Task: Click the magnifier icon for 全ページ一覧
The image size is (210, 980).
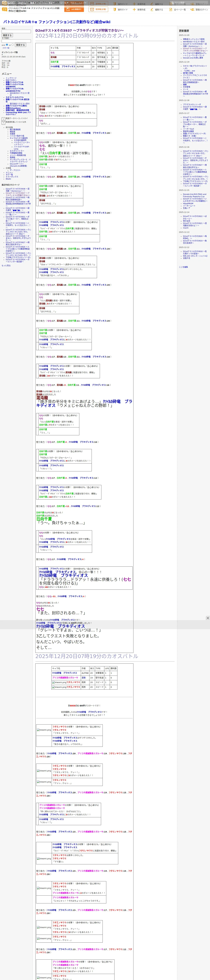Action: click(171, 9)
